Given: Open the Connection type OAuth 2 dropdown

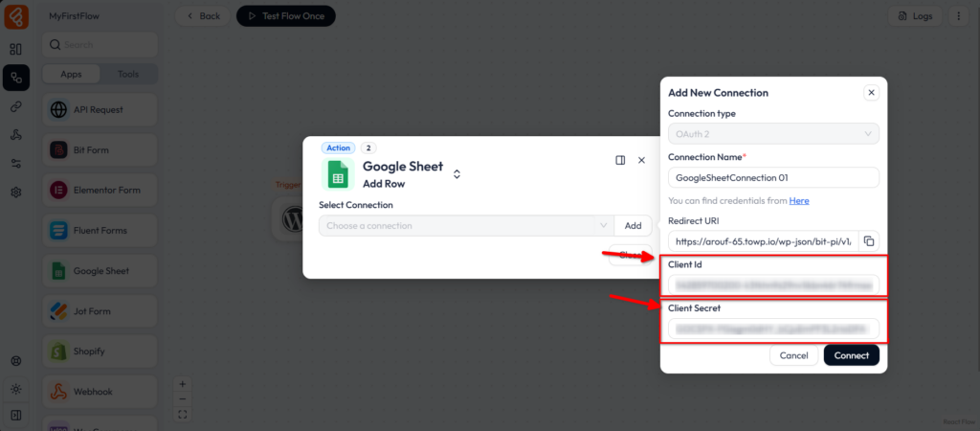Looking at the screenshot, I should click(x=773, y=134).
